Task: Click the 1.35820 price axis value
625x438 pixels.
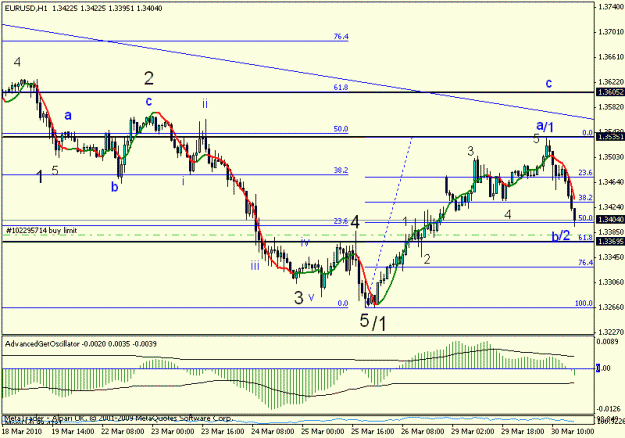Action: pyautogui.click(x=611, y=107)
